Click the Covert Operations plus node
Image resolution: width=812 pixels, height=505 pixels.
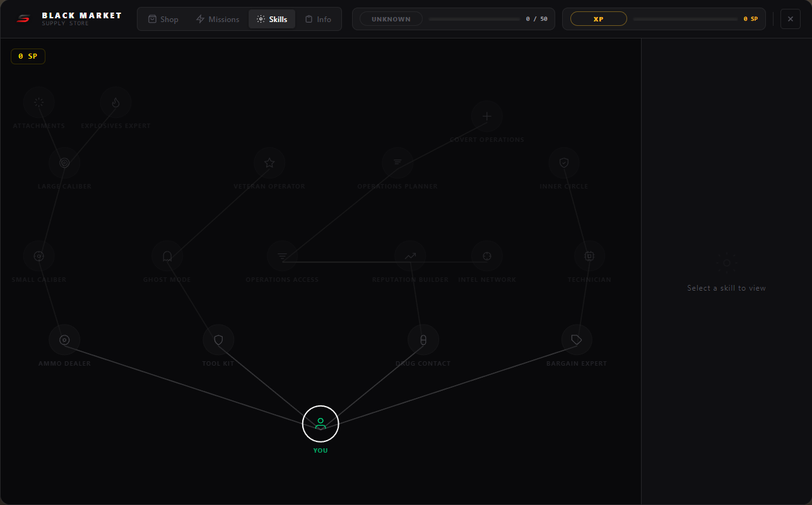(487, 116)
